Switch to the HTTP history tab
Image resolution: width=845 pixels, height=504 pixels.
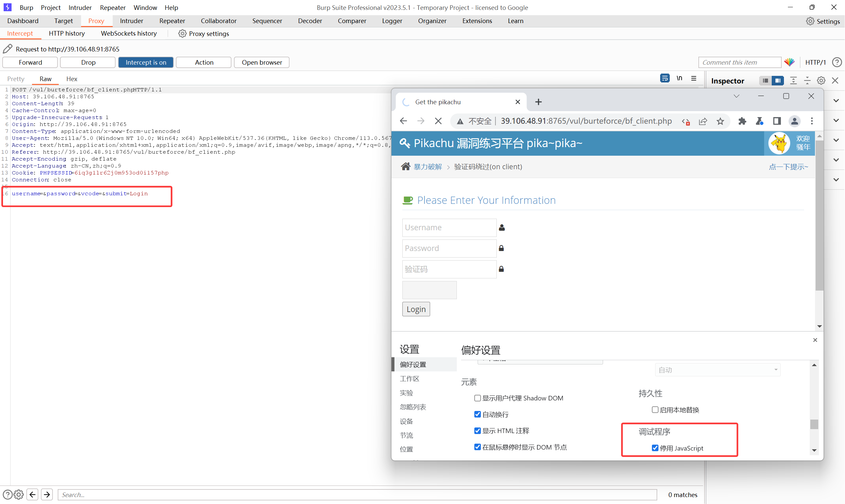click(x=67, y=33)
